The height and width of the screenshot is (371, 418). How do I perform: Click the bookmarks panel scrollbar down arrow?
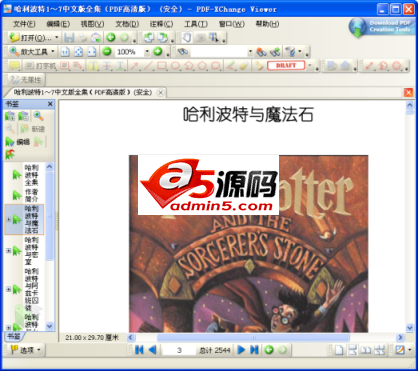[49, 326]
